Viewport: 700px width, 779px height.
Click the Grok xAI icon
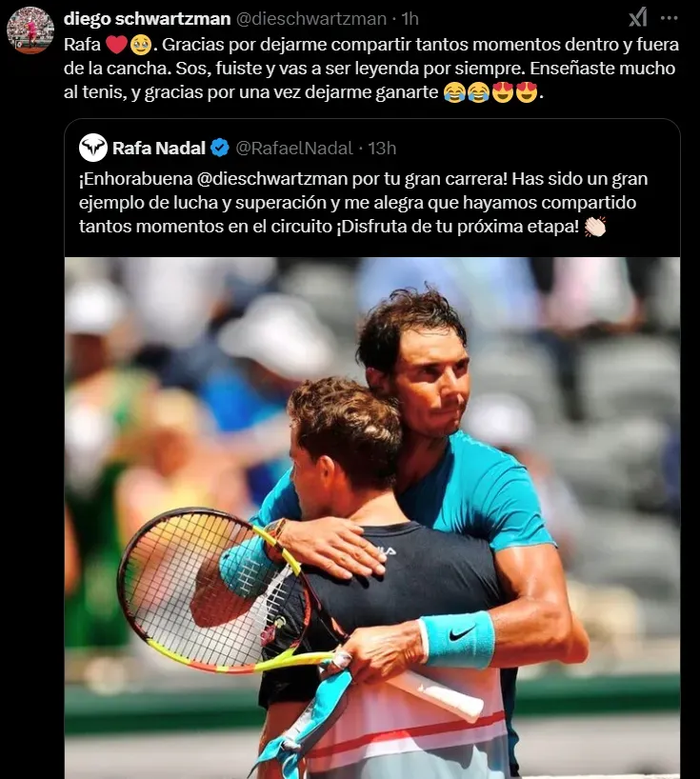[x=638, y=18]
